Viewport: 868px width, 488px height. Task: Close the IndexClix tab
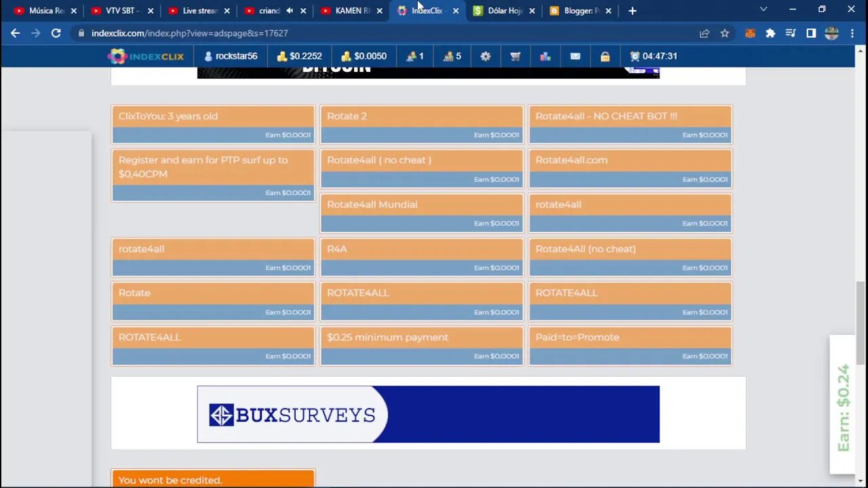click(456, 11)
